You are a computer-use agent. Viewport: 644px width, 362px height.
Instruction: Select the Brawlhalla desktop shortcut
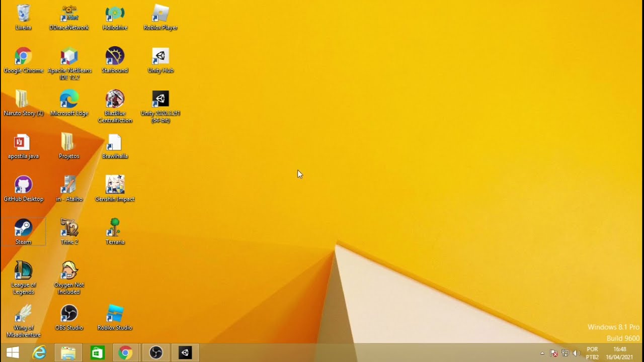(x=115, y=146)
